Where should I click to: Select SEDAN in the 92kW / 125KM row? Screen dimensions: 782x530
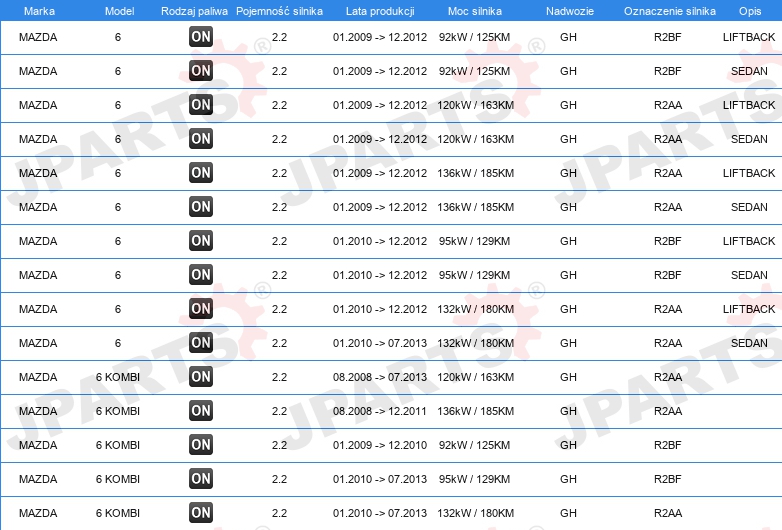tap(749, 71)
